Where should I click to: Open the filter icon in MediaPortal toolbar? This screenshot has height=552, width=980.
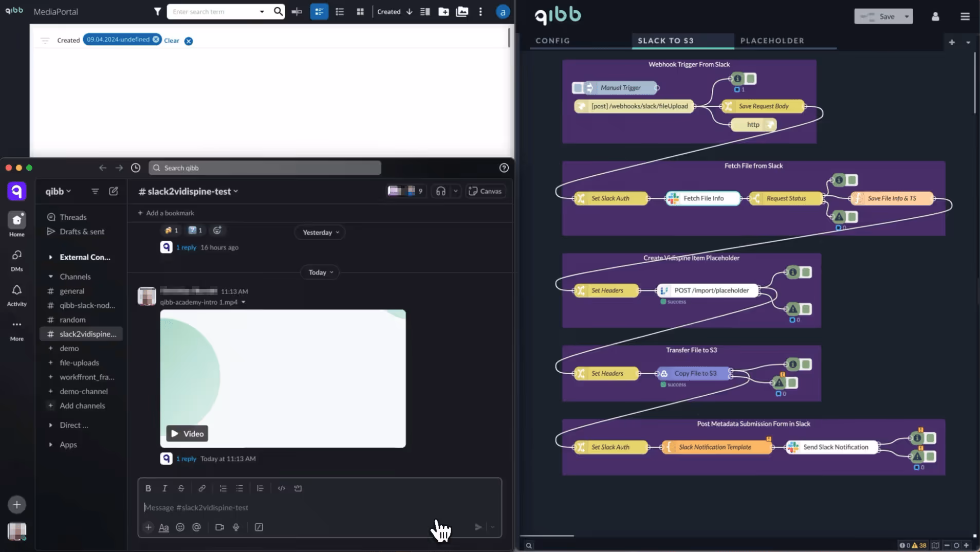pyautogui.click(x=157, y=11)
